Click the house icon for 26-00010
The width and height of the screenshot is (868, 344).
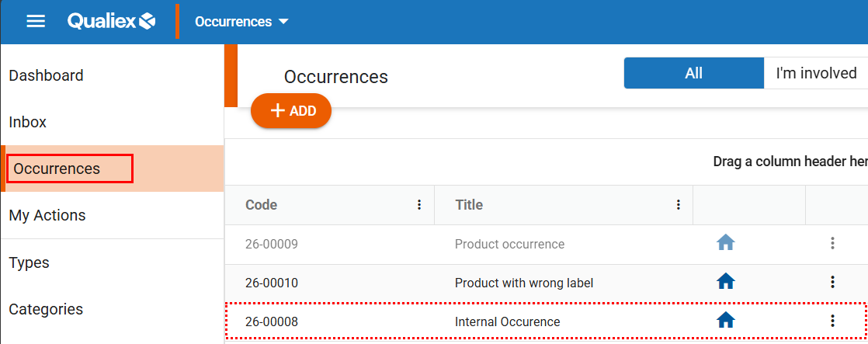coord(725,282)
